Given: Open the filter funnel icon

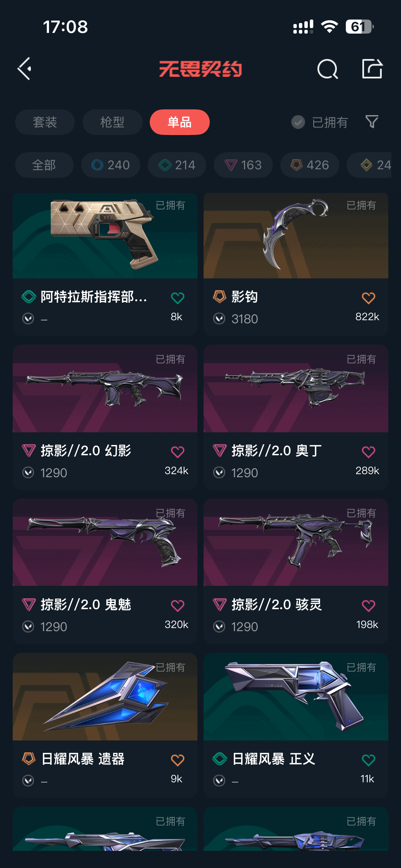Looking at the screenshot, I should [x=372, y=122].
